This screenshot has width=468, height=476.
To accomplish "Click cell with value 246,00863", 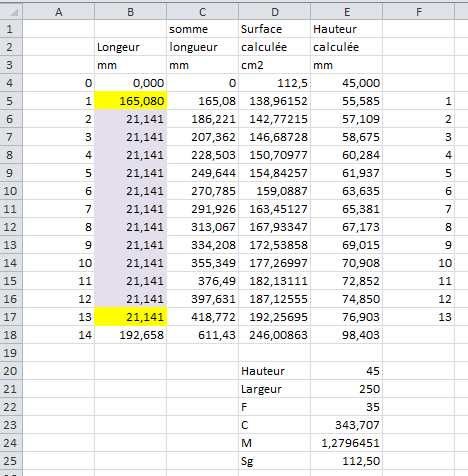I will (x=274, y=335).
